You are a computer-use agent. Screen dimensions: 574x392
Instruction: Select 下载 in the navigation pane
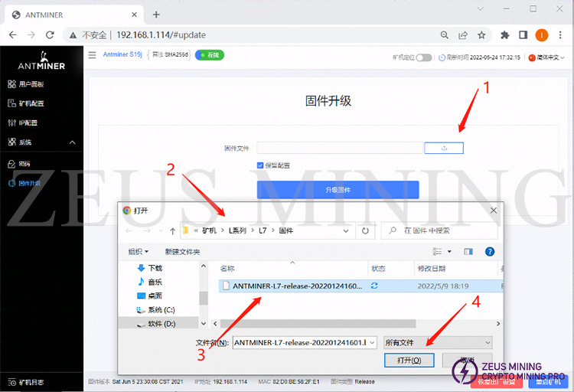click(x=150, y=268)
